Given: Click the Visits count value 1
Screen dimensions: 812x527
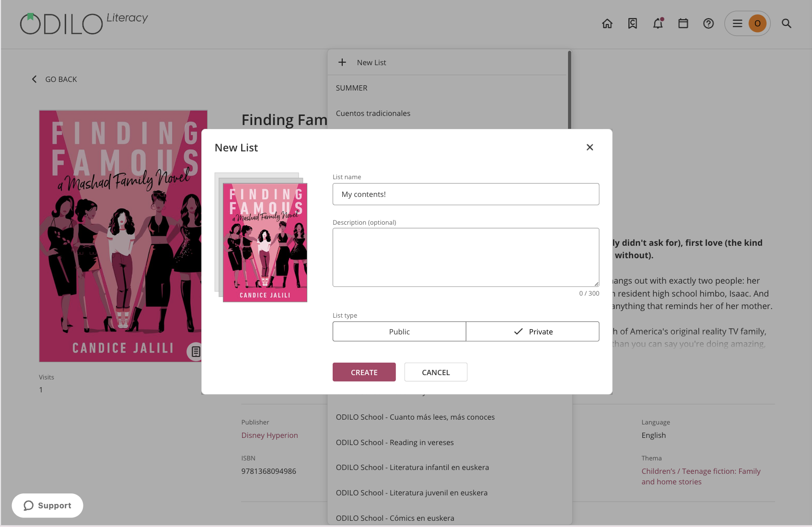Looking at the screenshot, I should (41, 390).
